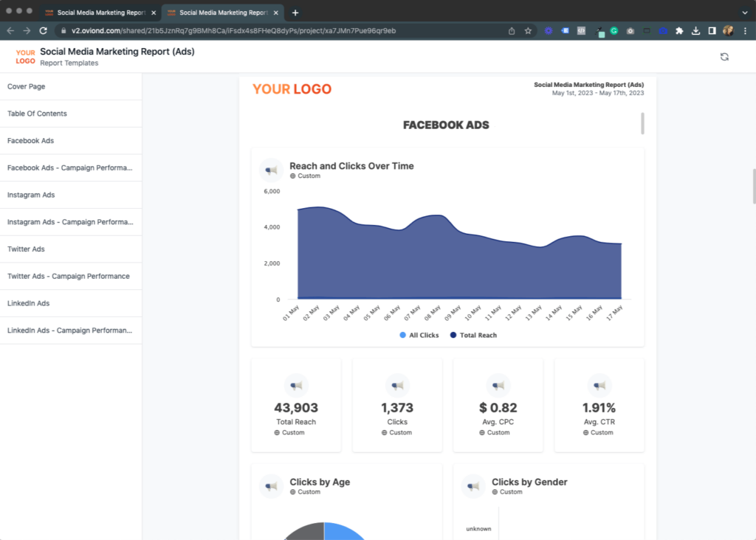The width and height of the screenshot is (756, 540).
Task: Open the Chrome profile avatar
Action: [729, 31]
